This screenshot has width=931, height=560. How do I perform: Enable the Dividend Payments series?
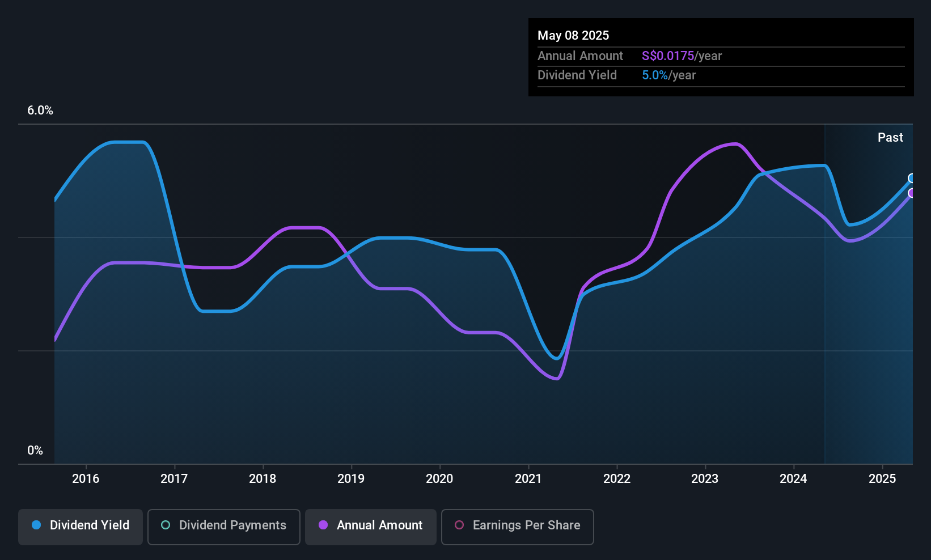(x=223, y=527)
